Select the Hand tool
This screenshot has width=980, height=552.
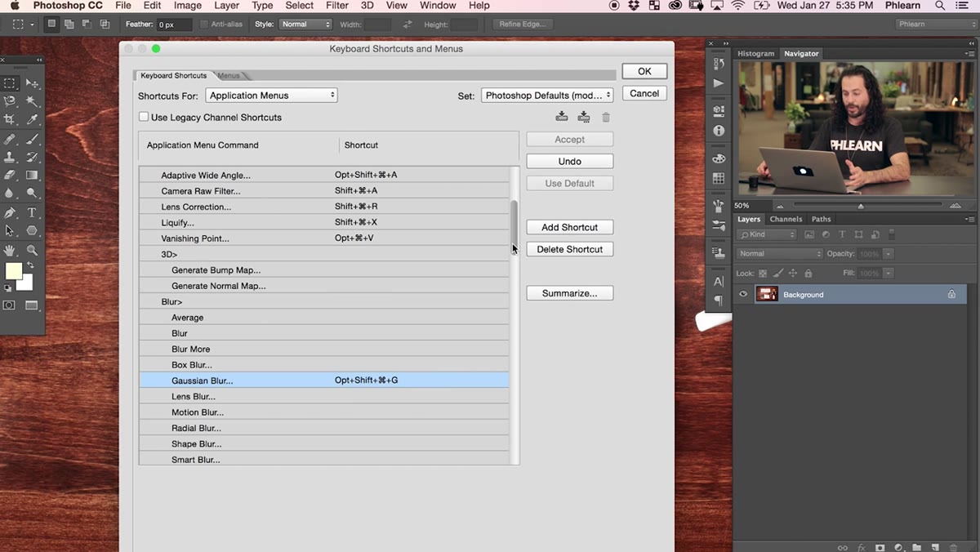click(10, 250)
